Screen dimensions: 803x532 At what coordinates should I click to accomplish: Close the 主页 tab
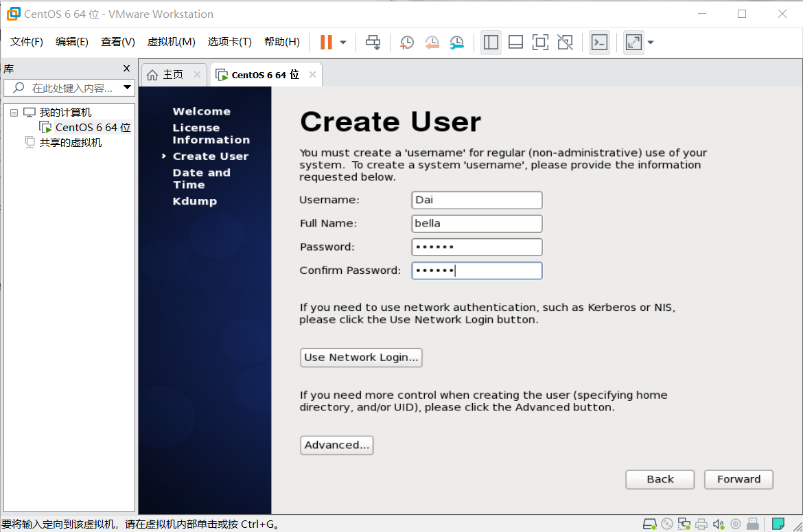tap(197, 75)
